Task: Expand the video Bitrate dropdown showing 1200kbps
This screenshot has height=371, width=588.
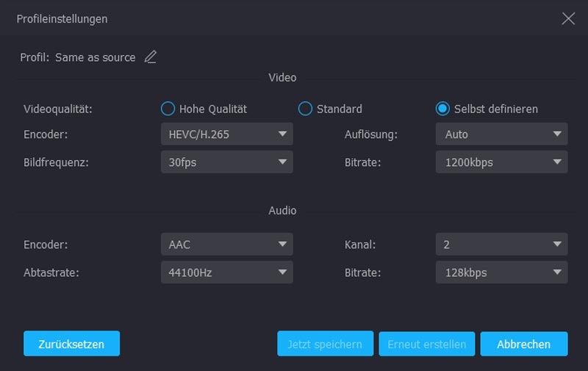Action: (501, 162)
